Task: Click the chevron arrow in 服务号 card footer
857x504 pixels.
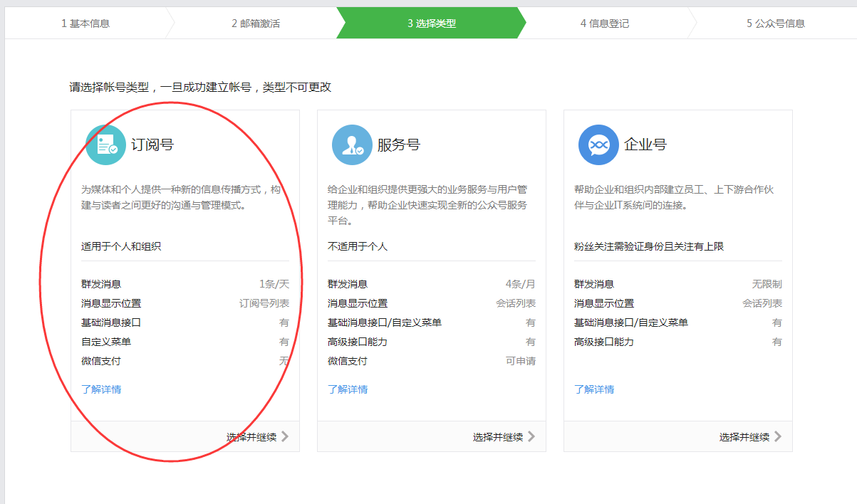Action: 531,436
